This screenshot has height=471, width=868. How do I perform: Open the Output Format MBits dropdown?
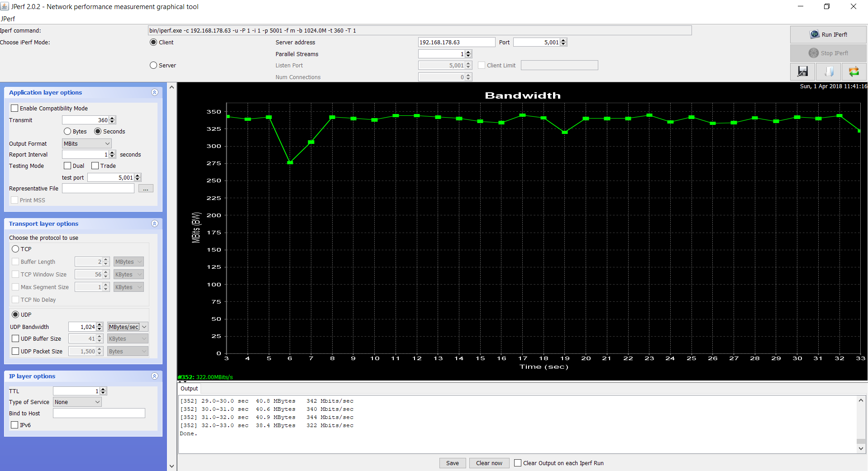[86, 143]
